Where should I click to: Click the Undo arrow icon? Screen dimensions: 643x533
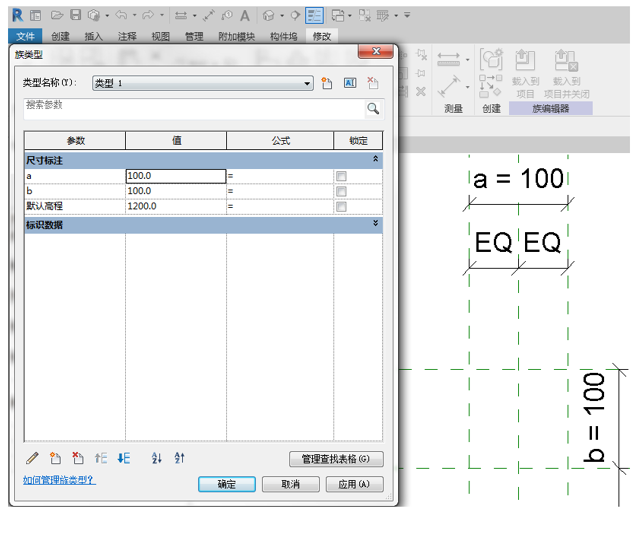tap(121, 15)
